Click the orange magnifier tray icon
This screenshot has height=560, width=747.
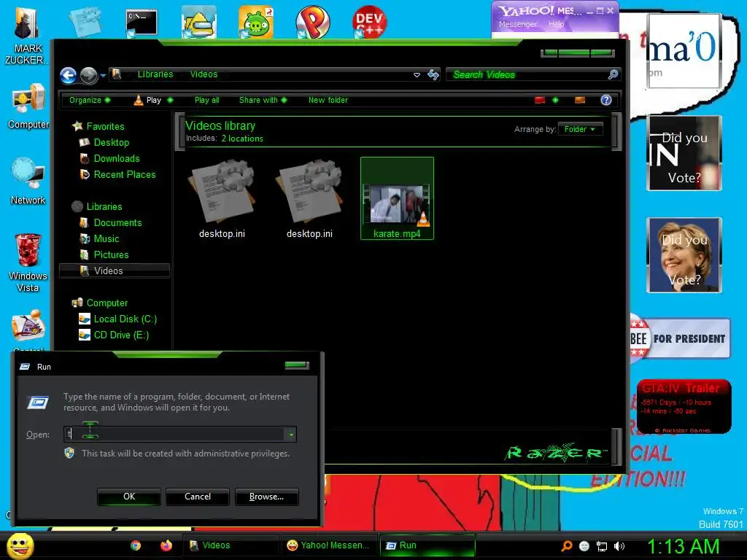pyautogui.click(x=566, y=546)
